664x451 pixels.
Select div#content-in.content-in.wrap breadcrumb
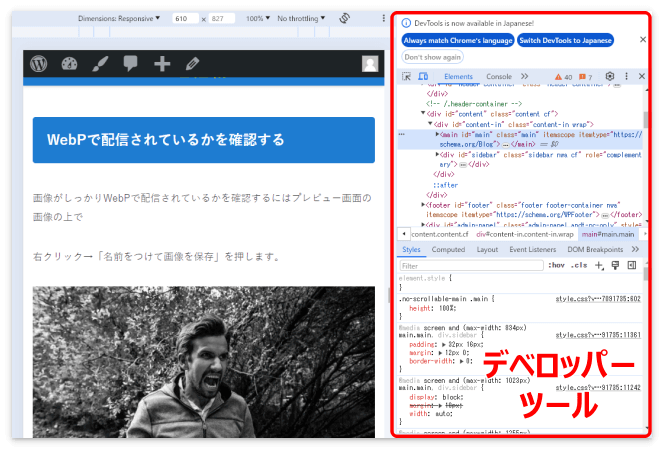(525, 234)
